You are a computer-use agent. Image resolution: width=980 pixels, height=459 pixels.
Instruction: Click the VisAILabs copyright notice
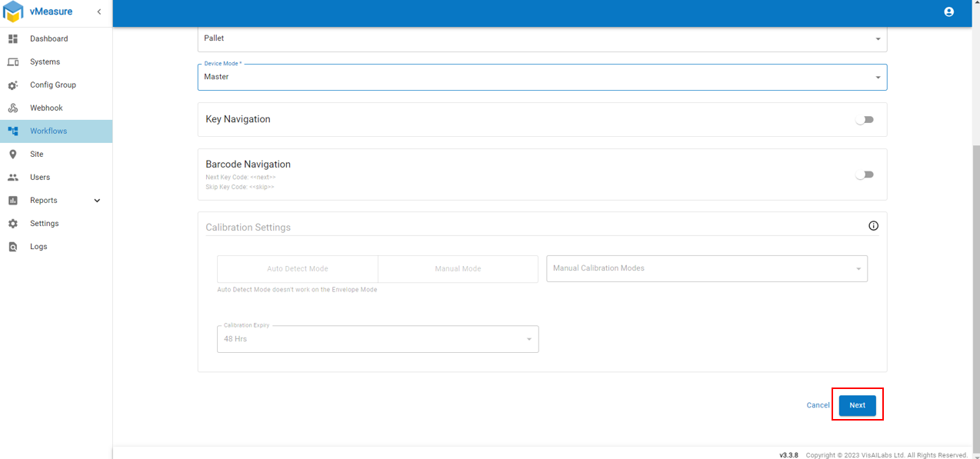887,455
